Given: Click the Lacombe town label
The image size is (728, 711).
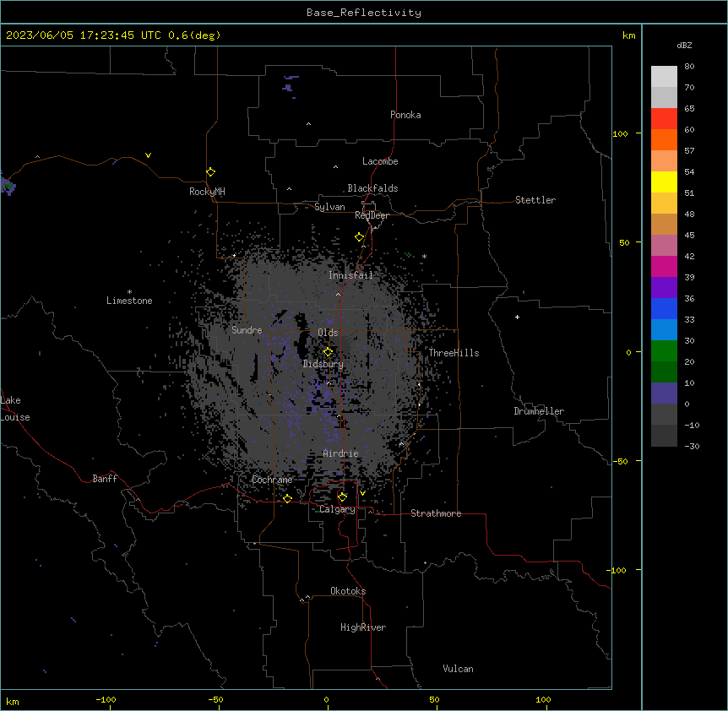Looking at the screenshot, I should tap(380, 161).
